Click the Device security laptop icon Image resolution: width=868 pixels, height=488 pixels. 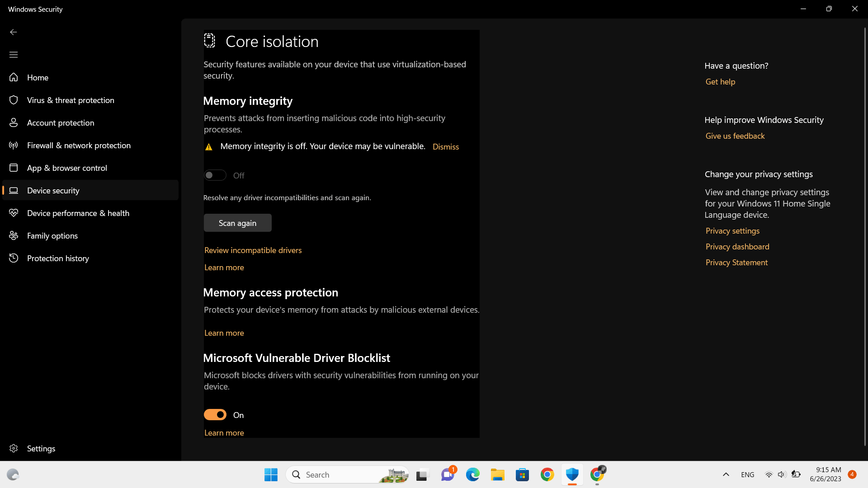point(14,190)
